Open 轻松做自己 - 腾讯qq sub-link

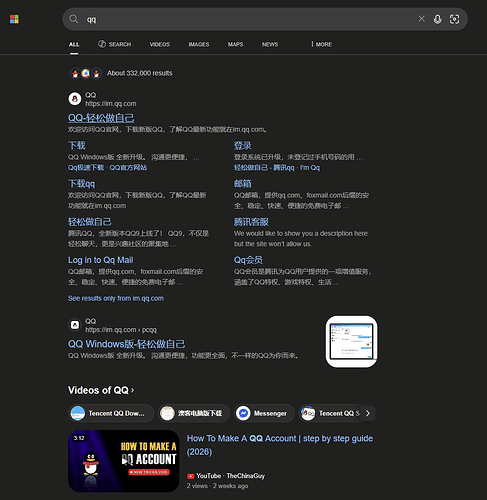pos(264,168)
